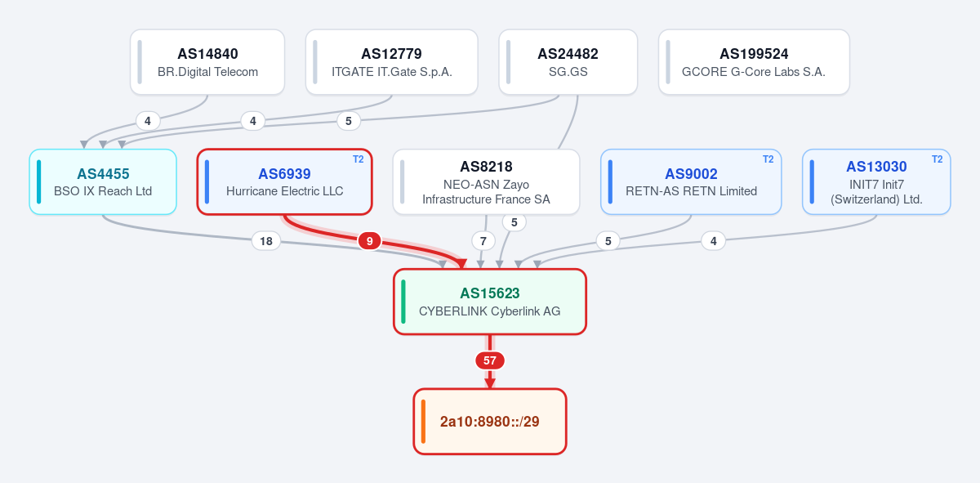
Task: Select the AS14840 BR.Digital Telecom node
Action: coord(207,62)
